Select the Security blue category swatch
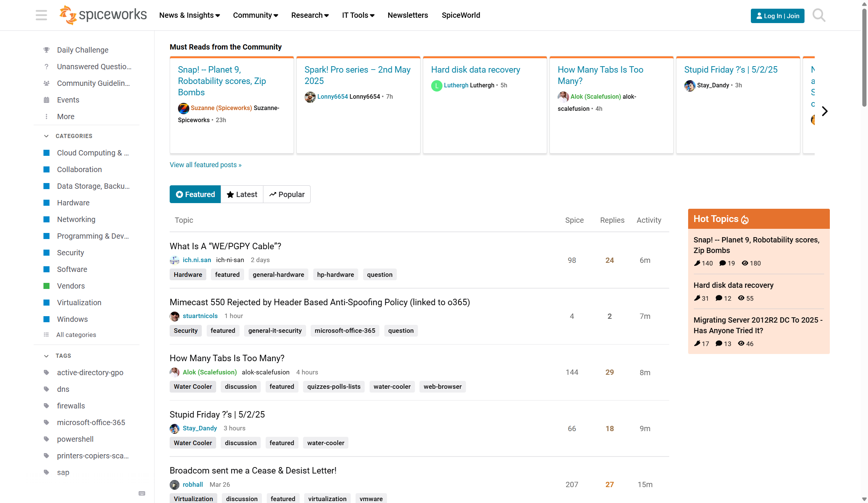The width and height of the screenshot is (868, 503). [47, 253]
